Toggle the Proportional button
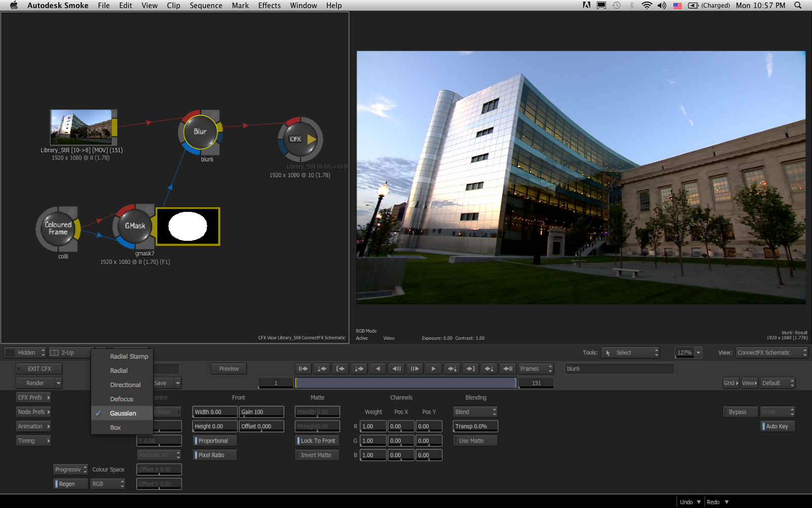Screen dimensions: 812x508 214,441
